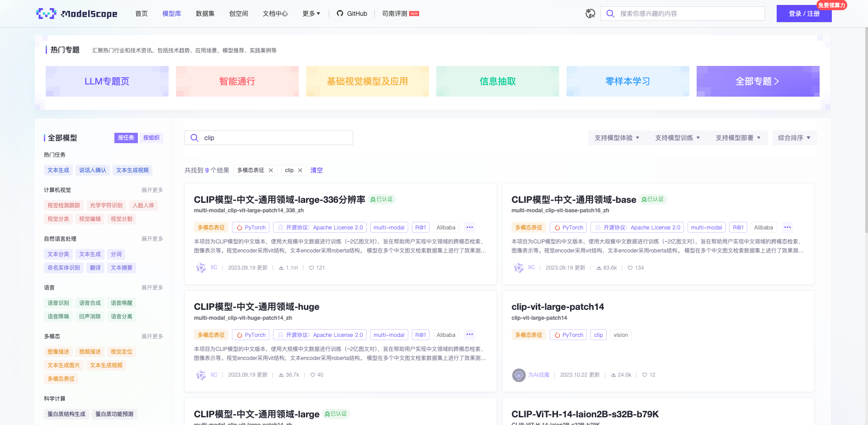Screen dimensions: 868x425
Task: Open 数据集 tab
Action: click(x=205, y=14)
